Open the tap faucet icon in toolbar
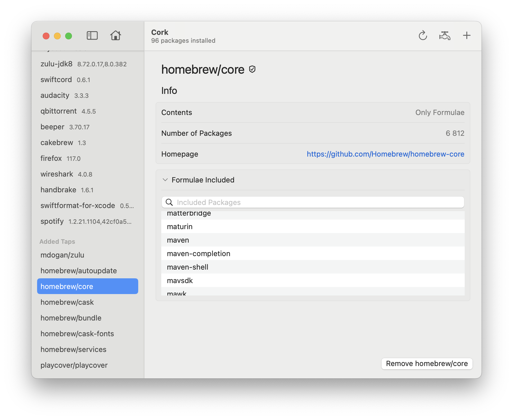Viewport: 513px width, 420px height. coord(444,36)
